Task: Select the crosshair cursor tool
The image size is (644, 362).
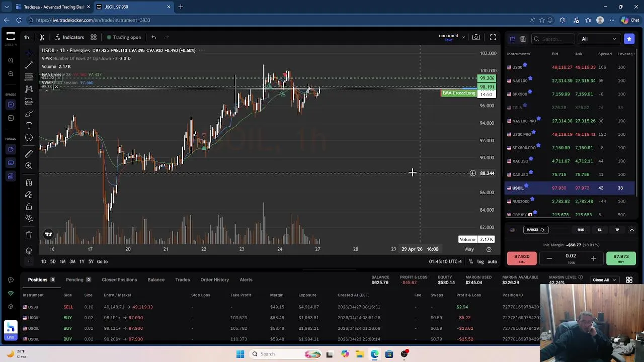Action: click(29, 53)
